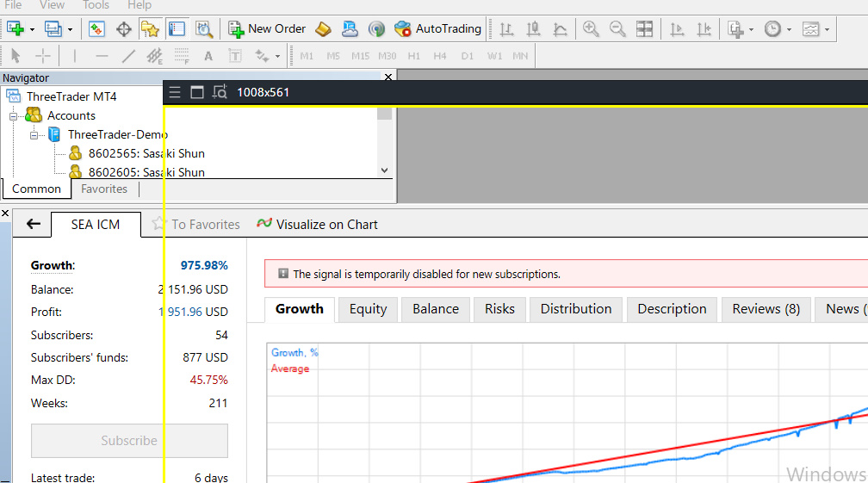Toggle the AutoTrading button

(x=437, y=28)
